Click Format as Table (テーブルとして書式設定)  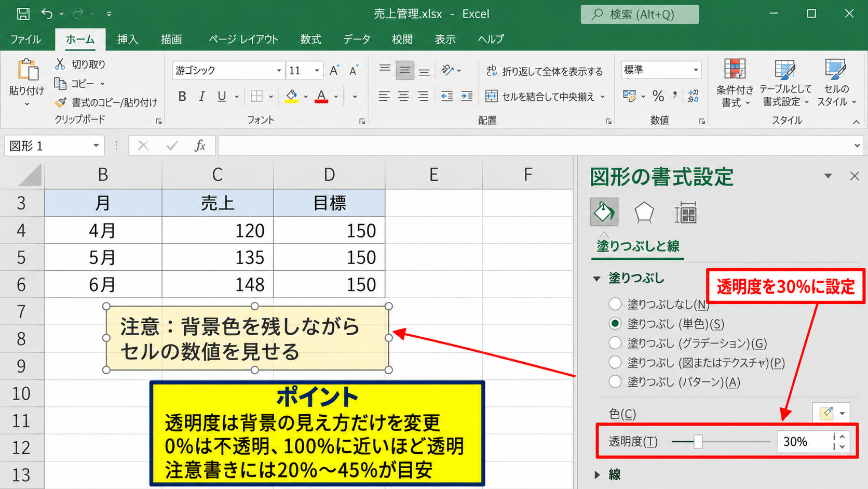784,83
